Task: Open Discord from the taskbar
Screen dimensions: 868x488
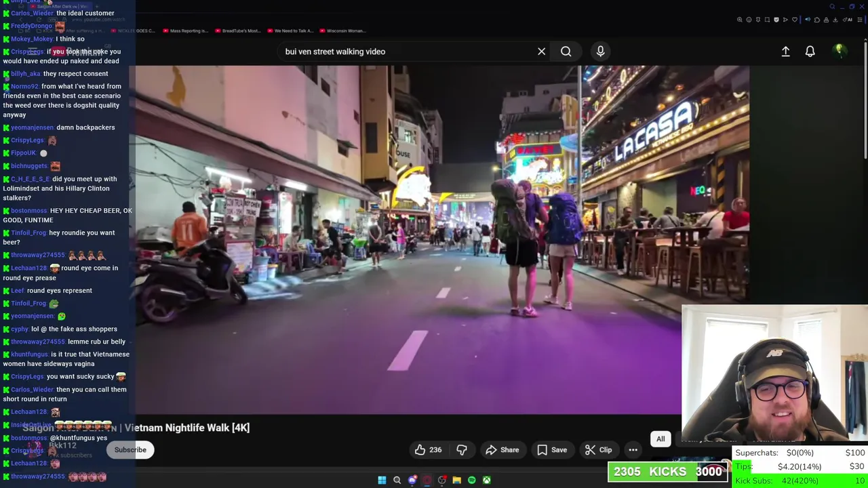Action: (x=412, y=480)
